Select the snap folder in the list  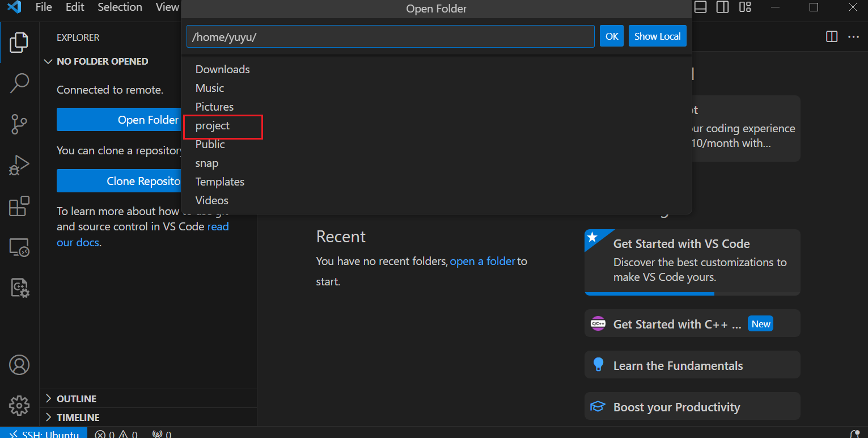pos(437,163)
